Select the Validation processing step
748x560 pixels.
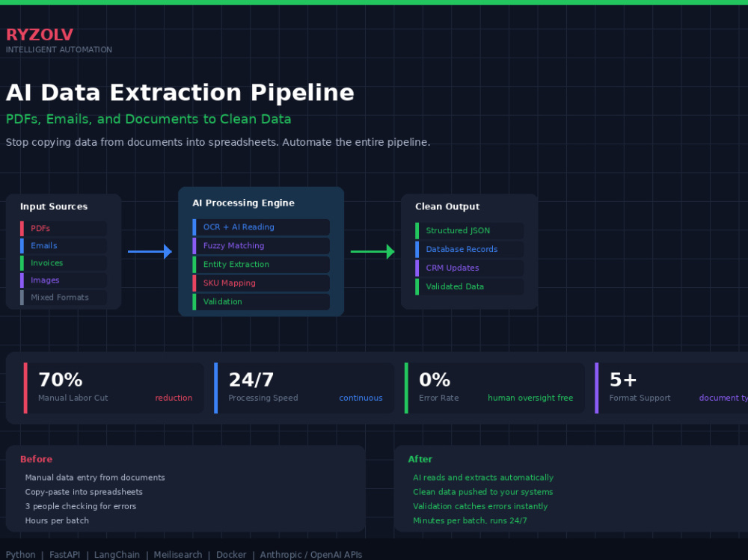click(x=261, y=301)
